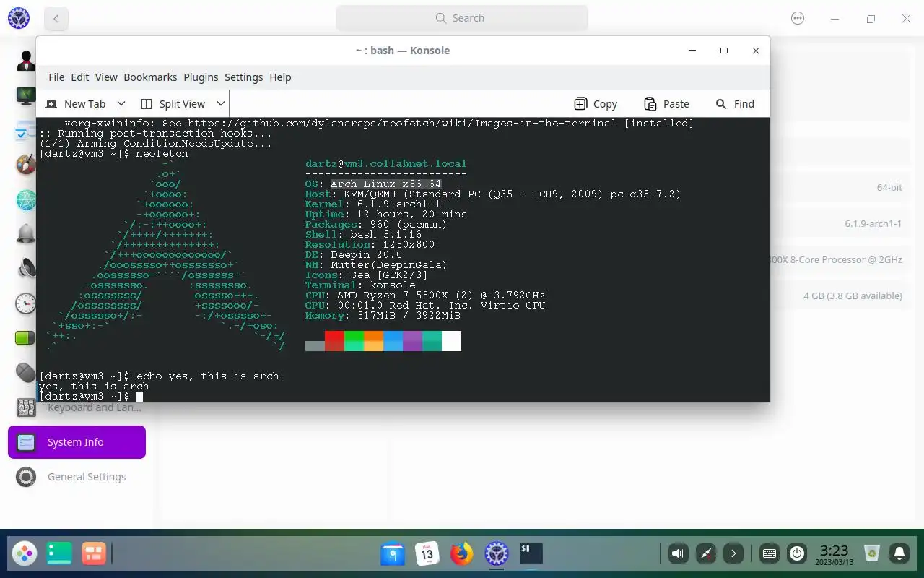
Task: Open the launcher icon on the dock
Action: point(25,554)
